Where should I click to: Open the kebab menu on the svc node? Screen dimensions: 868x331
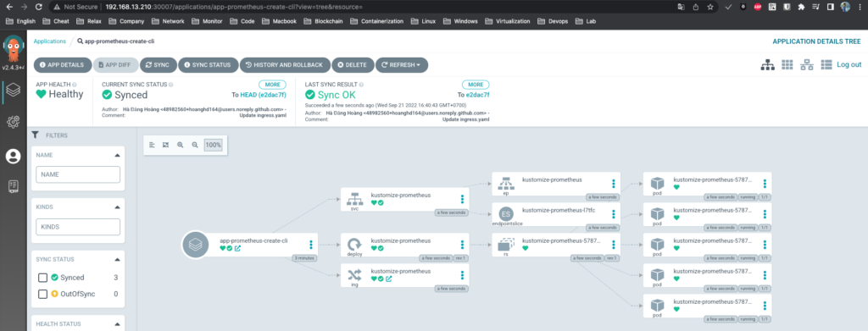click(462, 199)
